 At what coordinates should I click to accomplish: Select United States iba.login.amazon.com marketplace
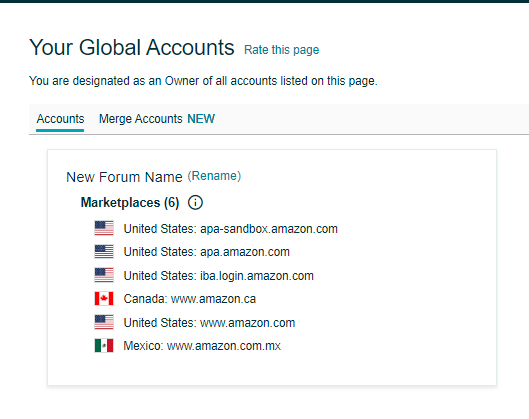[x=219, y=276]
